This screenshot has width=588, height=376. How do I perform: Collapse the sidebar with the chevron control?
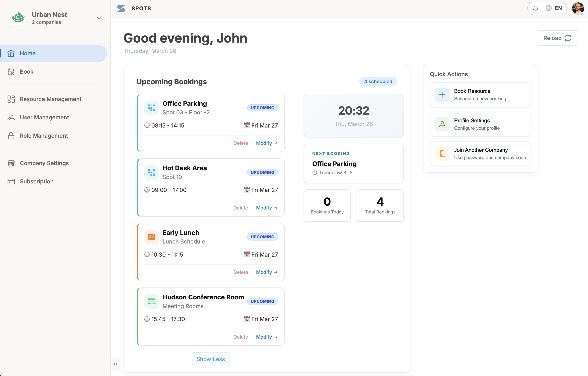click(115, 364)
